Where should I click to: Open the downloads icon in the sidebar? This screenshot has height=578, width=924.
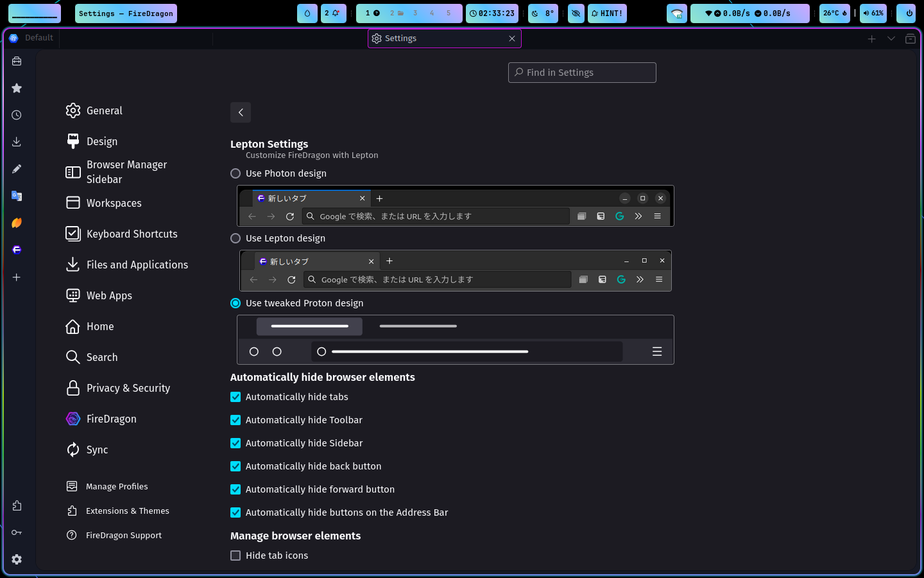tap(16, 141)
